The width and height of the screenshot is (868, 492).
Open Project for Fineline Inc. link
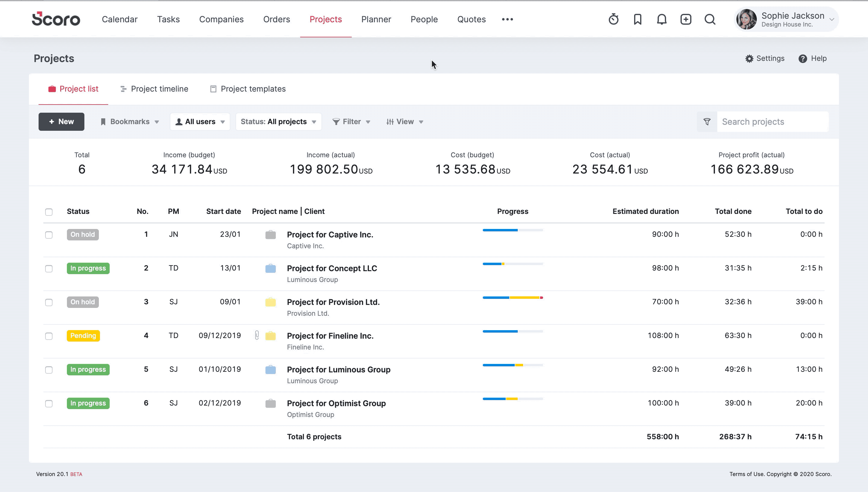330,336
